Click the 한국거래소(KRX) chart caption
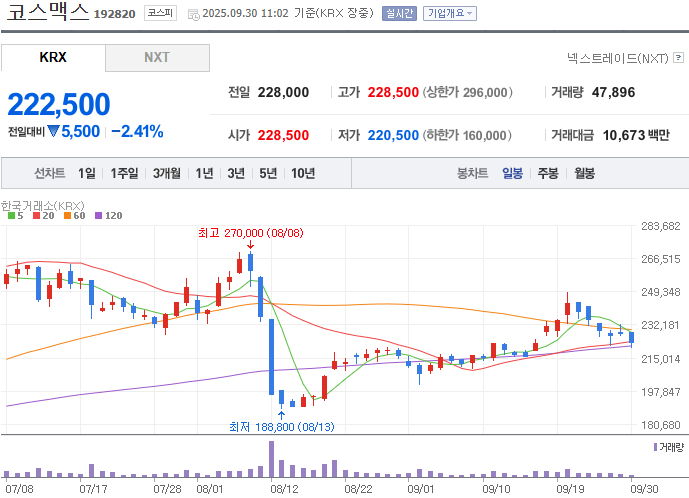Screen dimensions: 689x498 [x=43, y=206]
